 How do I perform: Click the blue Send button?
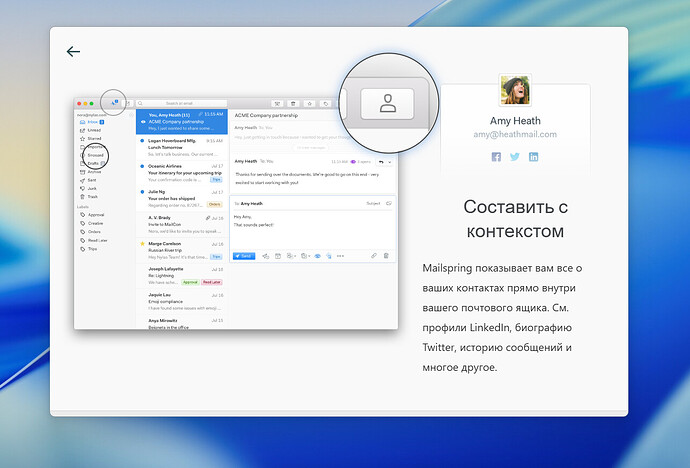click(244, 256)
